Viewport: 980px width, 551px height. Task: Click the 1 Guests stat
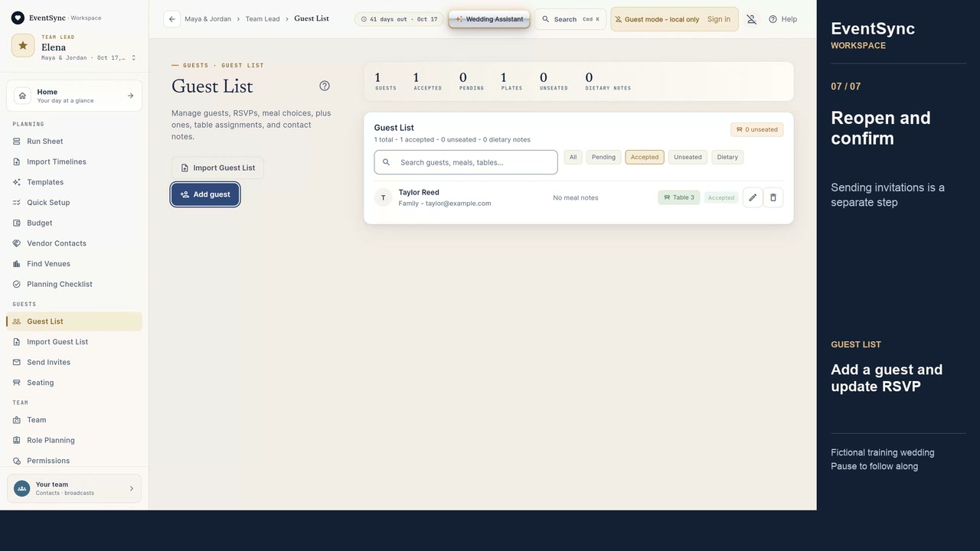[x=385, y=81]
